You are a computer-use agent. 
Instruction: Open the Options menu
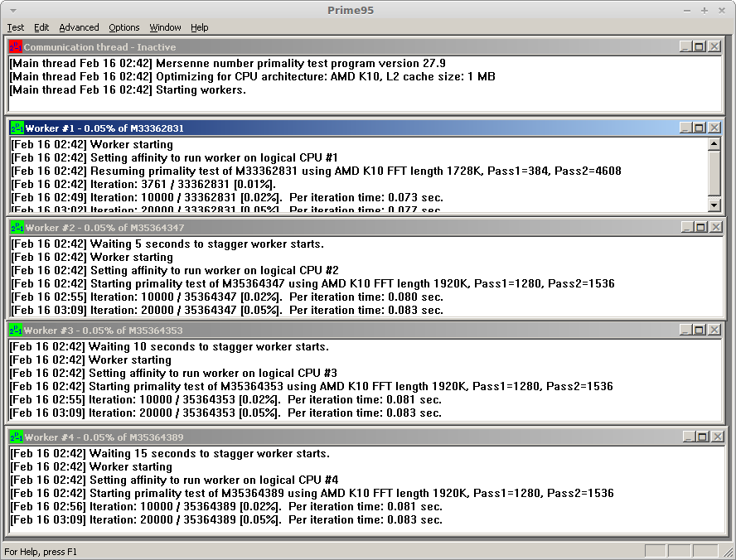[x=124, y=27]
